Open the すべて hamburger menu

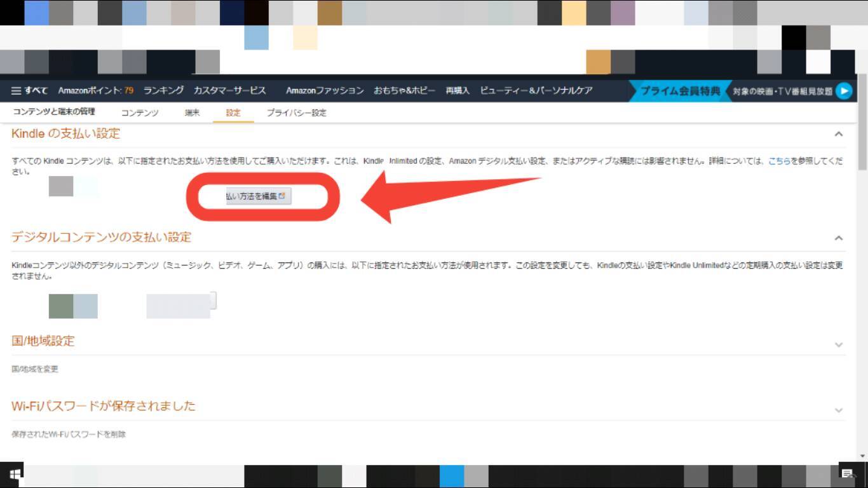pos(30,91)
